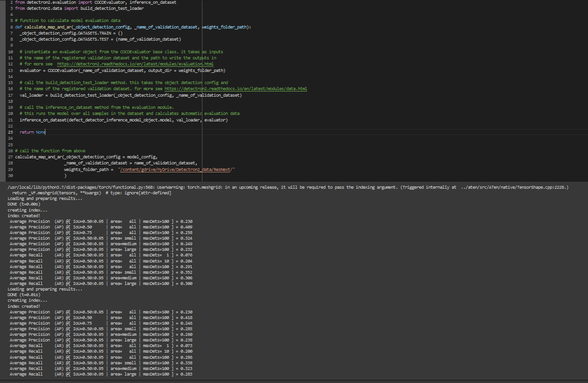This screenshot has width=588, height=383.
Task: Open the detectron2 data.html documentation link
Action: 236,89
